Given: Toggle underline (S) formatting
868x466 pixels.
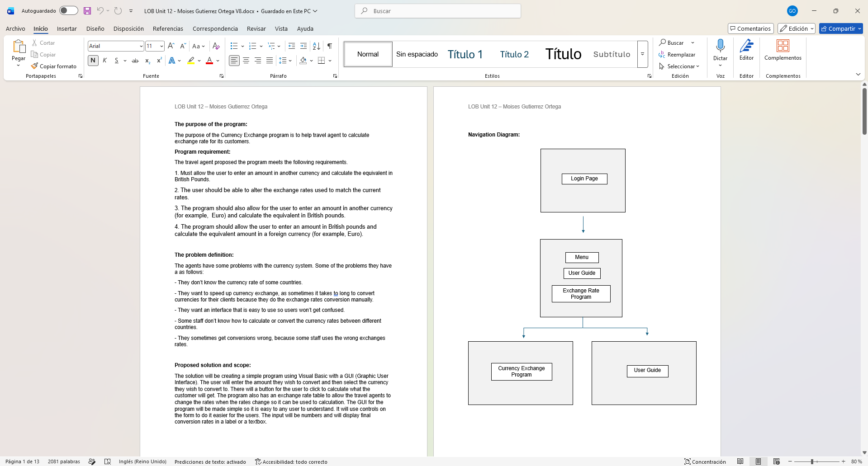Looking at the screenshot, I should [116, 61].
